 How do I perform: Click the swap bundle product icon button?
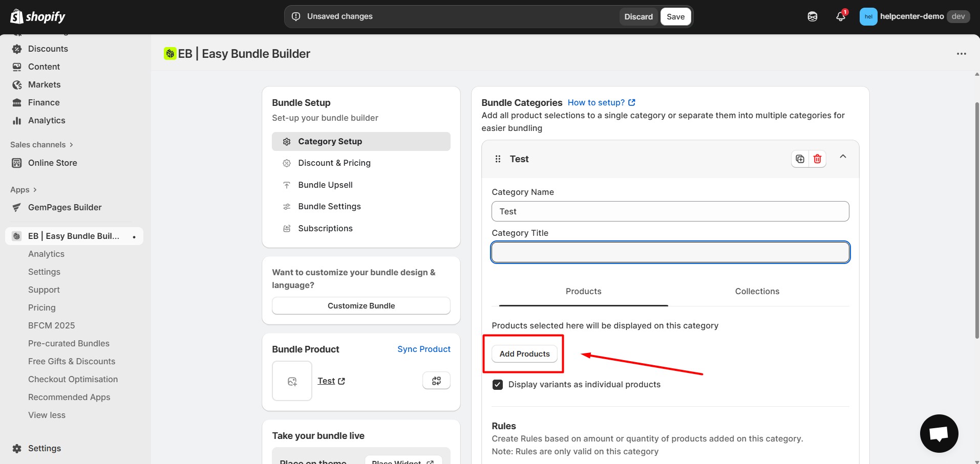436,381
